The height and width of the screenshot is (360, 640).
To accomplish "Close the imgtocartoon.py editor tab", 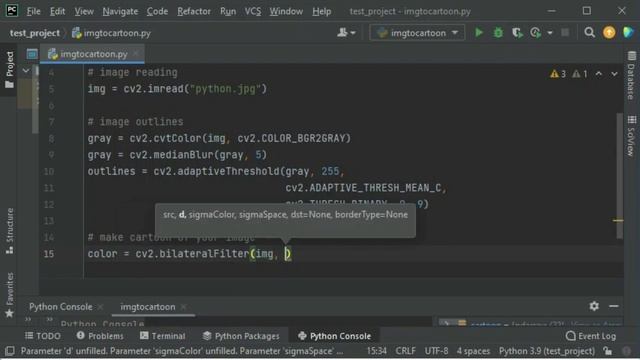I will point(136,53).
